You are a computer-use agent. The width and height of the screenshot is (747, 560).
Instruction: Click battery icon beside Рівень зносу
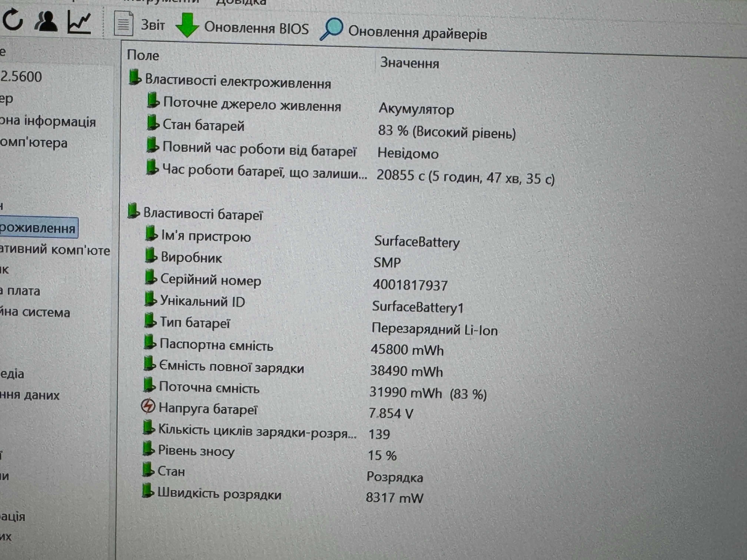[148, 449]
